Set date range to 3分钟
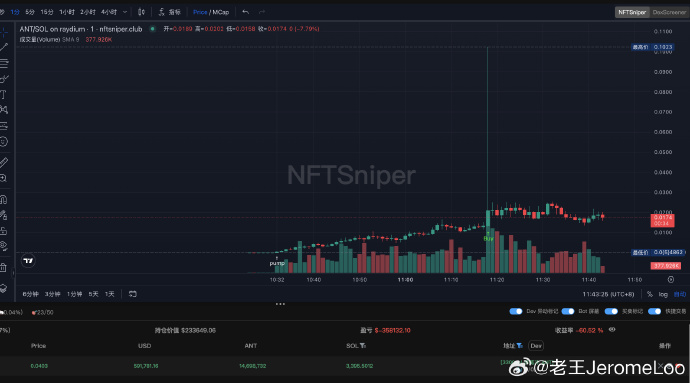Viewport: 690px width, 383px height. [52, 294]
